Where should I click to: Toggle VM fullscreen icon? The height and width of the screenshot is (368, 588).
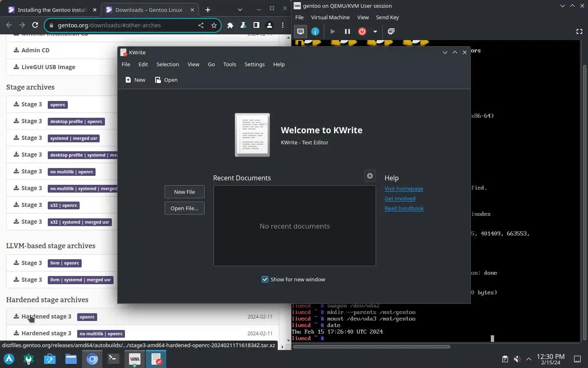pyautogui.click(x=579, y=31)
